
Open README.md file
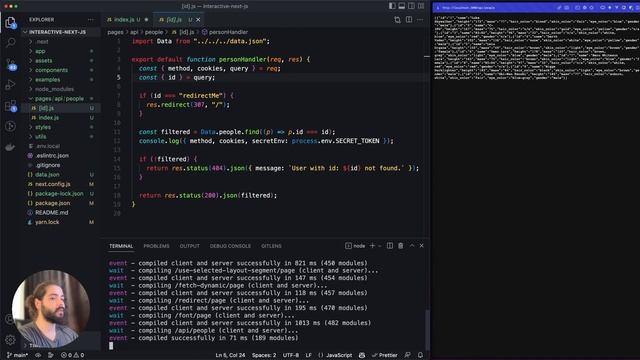51,213
